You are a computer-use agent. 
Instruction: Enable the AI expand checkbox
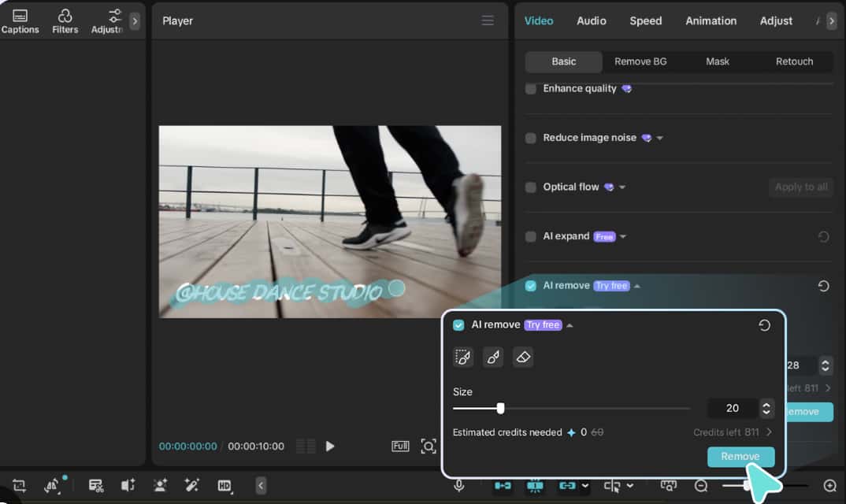(530, 236)
